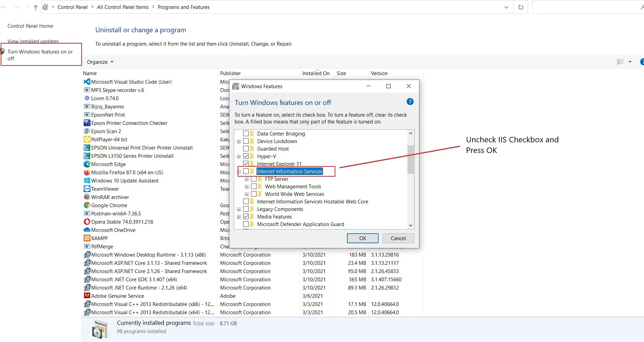Click the Postman-win64 program icon

pos(87,213)
